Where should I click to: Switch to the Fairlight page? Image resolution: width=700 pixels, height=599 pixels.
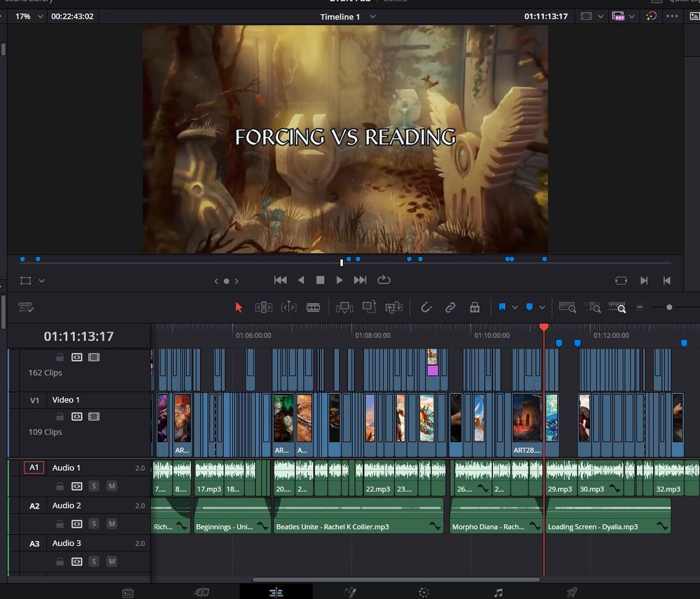498,592
